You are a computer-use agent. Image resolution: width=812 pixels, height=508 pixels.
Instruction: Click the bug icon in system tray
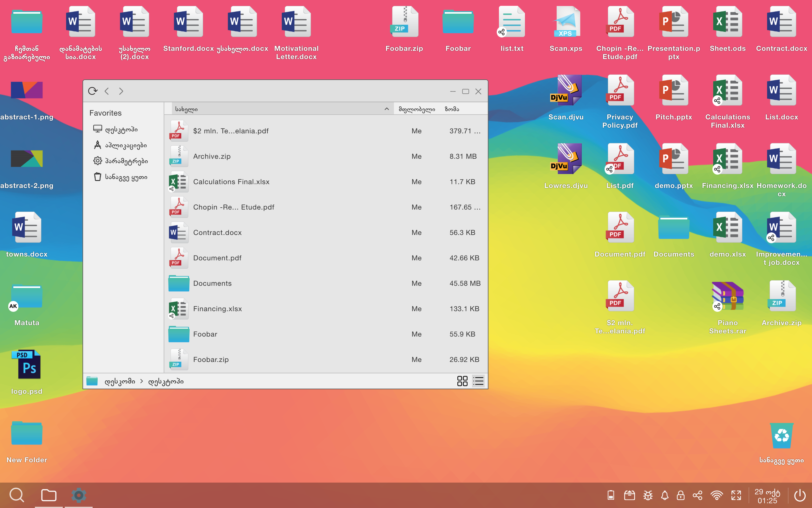pyautogui.click(x=648, y=495)
